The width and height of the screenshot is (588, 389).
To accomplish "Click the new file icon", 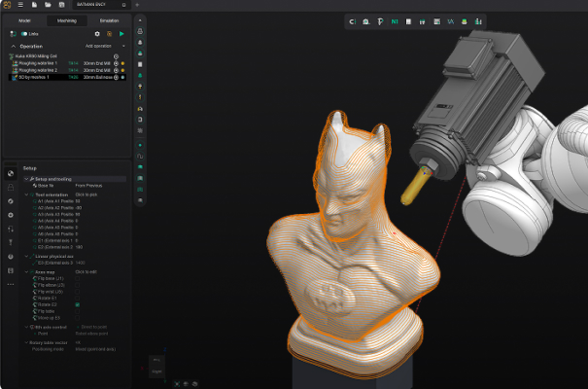I will (35, 5).
